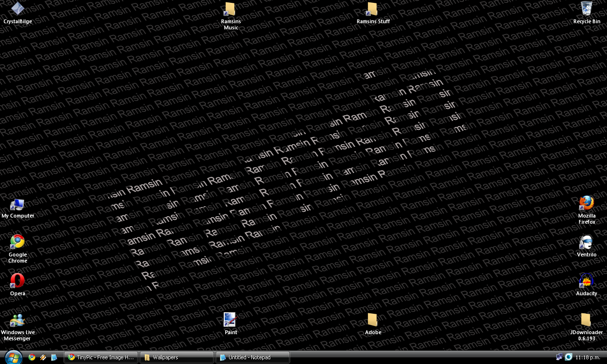The image size is (607, 364).
Task: Click the Mozilla Firefox desktop shortcut
Action: pyautogui.click(x=586, y=204)
